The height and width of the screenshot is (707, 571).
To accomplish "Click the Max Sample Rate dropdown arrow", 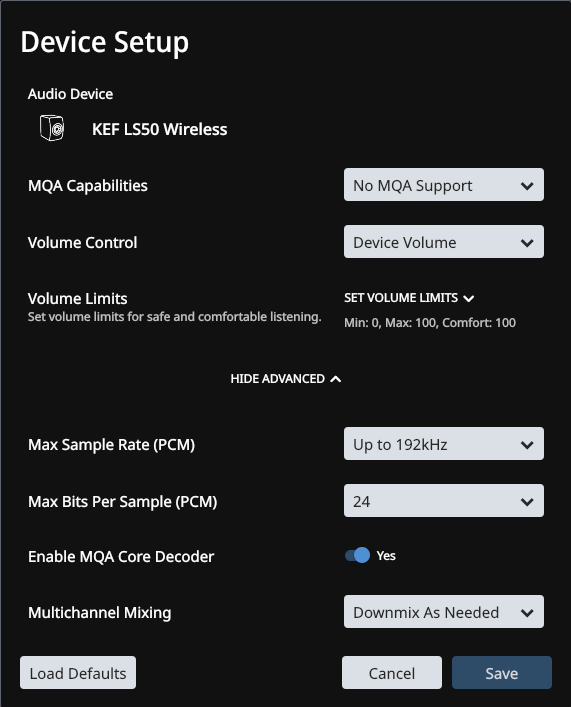I will point(527,445).
